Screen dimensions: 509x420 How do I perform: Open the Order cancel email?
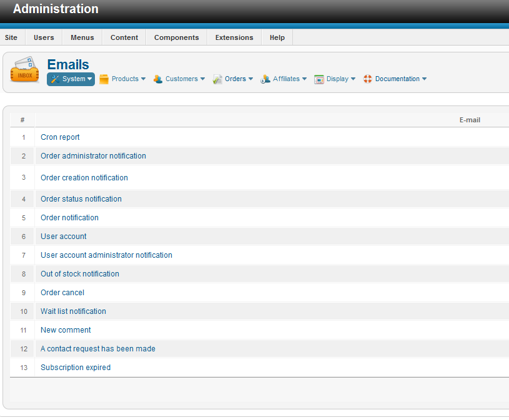pyautogui.click(x=62, y=293)
